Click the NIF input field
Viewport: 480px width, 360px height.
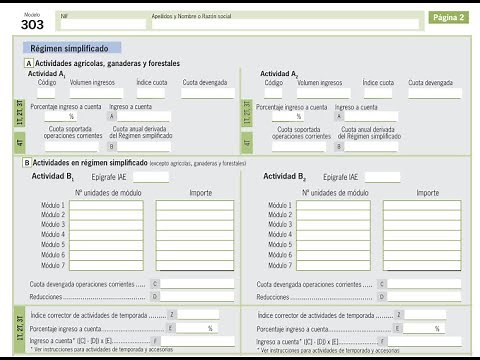103,24
